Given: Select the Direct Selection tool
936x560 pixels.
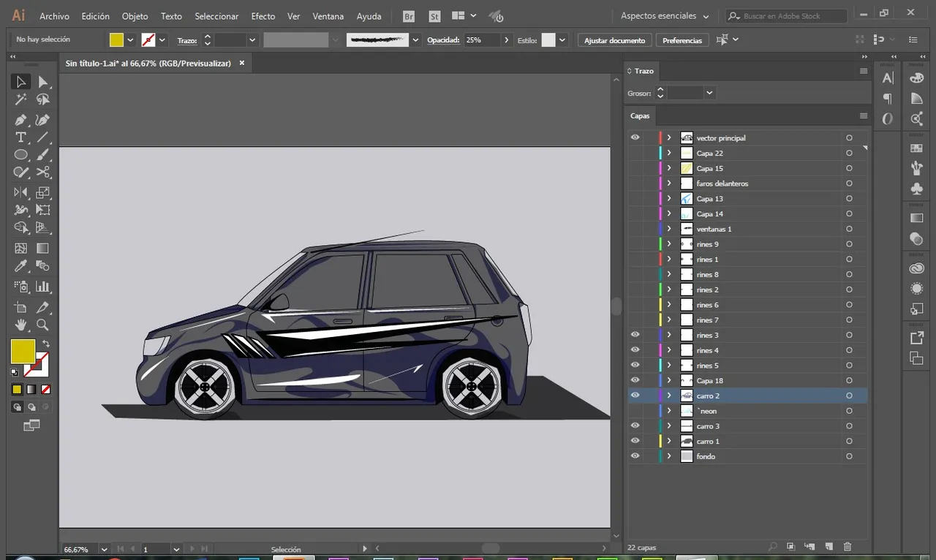Looking at the screenshot, I should pyautogui.click(x=43, y=82).
